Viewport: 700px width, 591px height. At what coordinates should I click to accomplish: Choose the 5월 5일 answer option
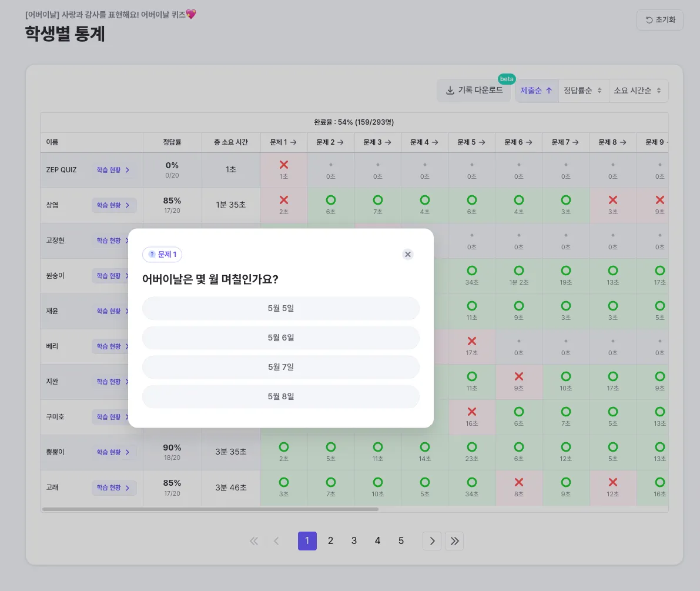(281, 308)
